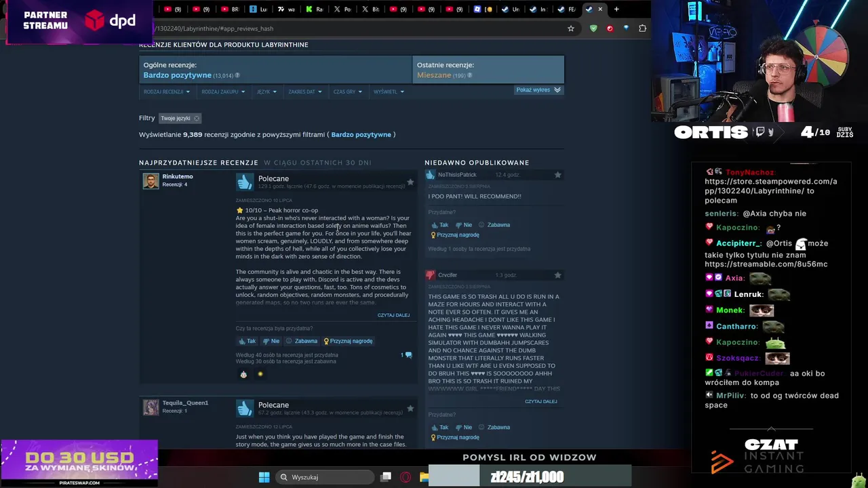
Task: Expand Crvcifer's review with 'Czytaj dalej'
Action: coord(540,401)
